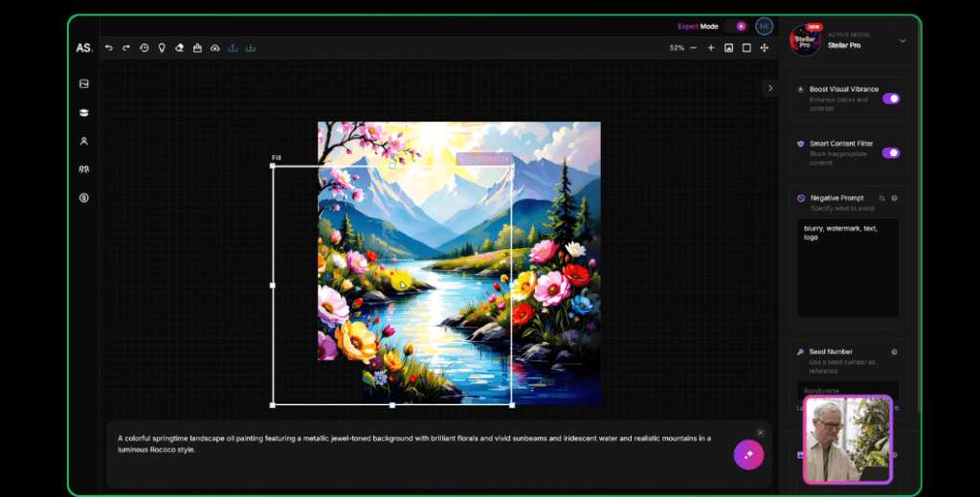Expand the Active Model dropdown chevron
Screen dimensions: 980x497
(902, 41)
